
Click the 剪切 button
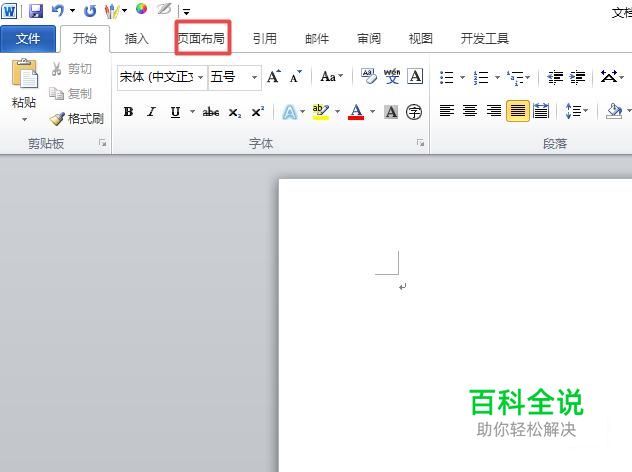point(71,69)
